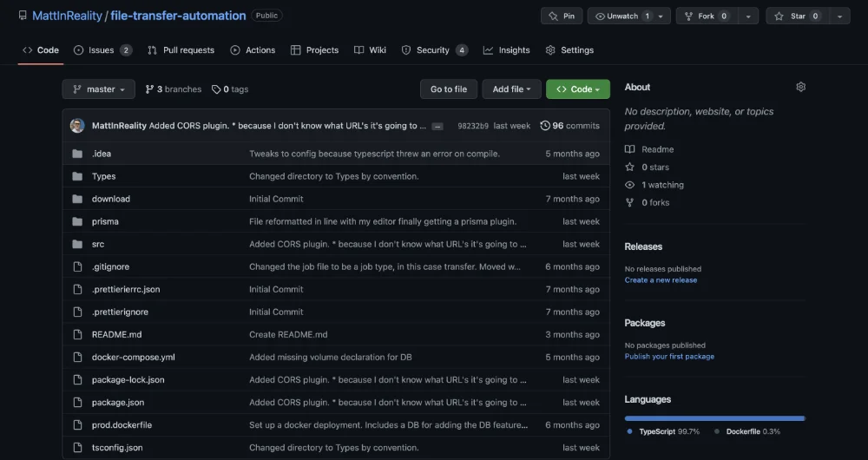
Task: Click the branches fork icon
Action: coord(149,89)
